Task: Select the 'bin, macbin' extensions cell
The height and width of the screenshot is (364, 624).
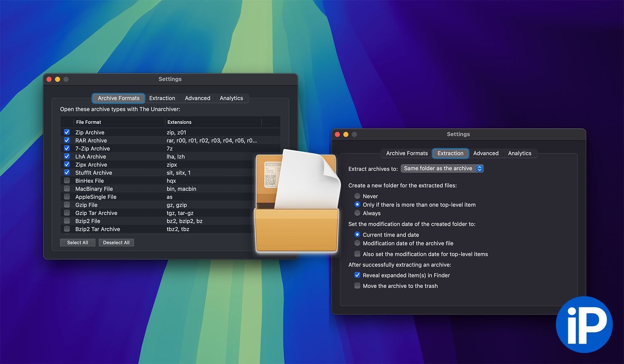Action: point(181,189)
